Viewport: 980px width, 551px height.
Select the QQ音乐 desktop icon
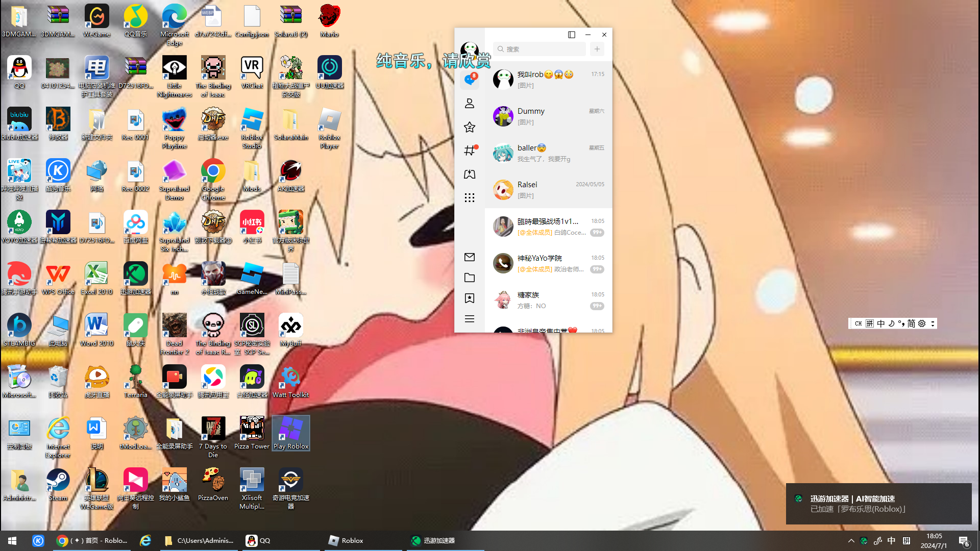click(x=136, y=21)
